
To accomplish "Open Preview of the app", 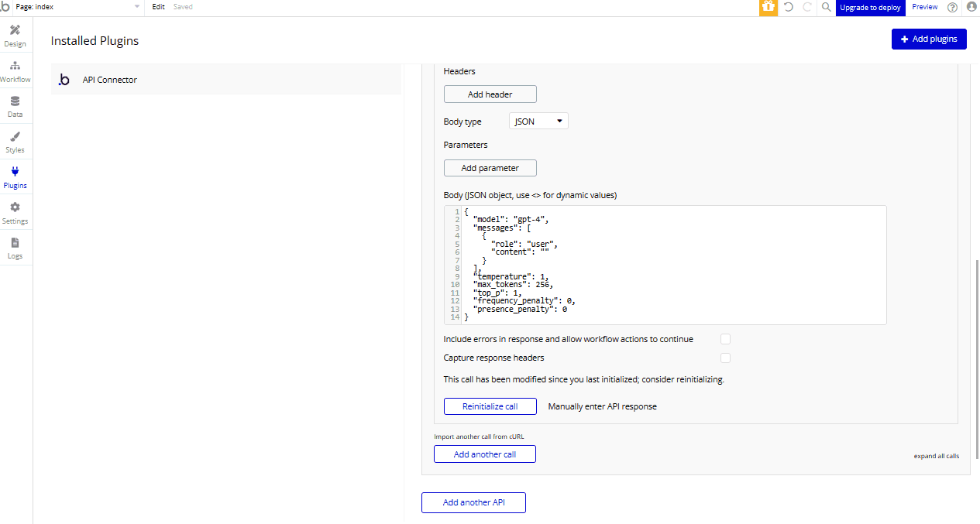I will point(924,7).
